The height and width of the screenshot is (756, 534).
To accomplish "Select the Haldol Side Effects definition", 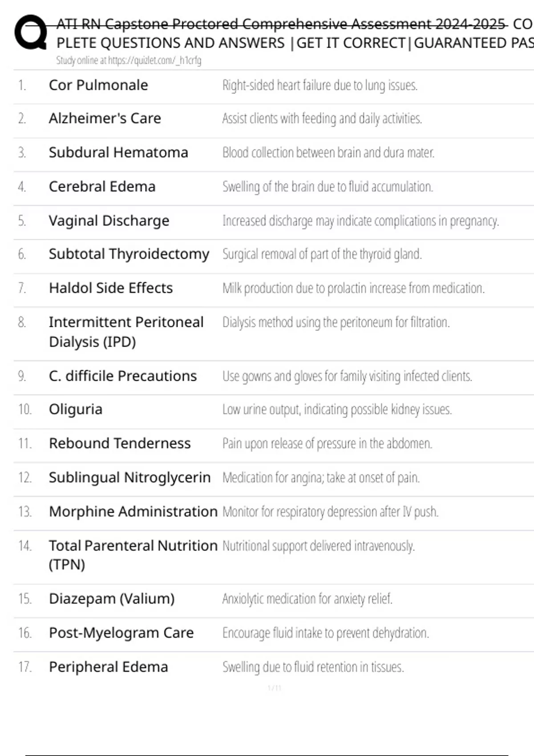I will point(353,288).
